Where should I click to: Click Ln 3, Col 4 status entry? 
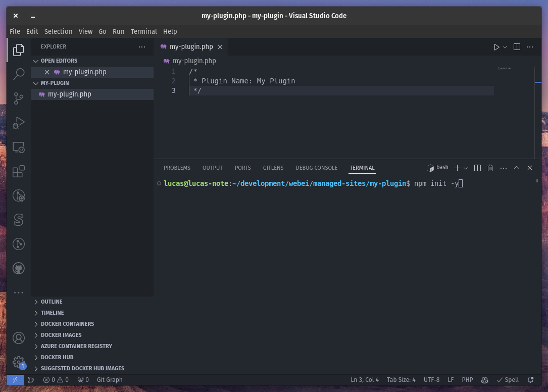365,380
